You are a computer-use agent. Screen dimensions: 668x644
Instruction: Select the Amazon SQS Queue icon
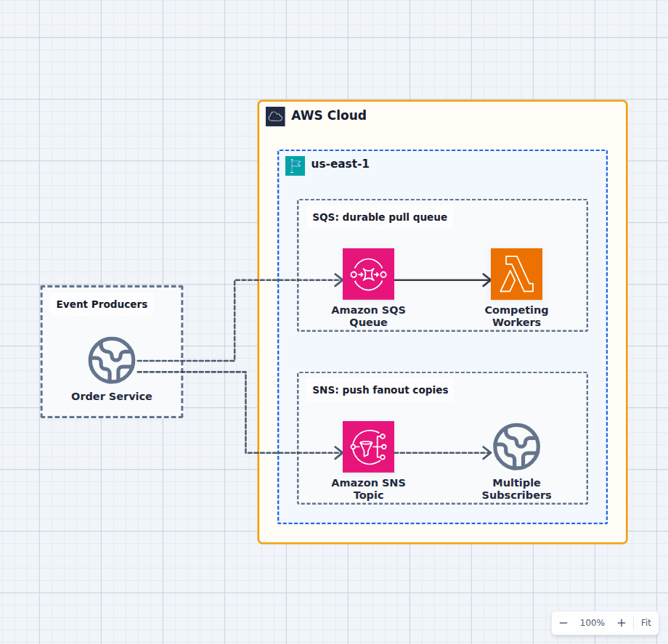point(368,274)
